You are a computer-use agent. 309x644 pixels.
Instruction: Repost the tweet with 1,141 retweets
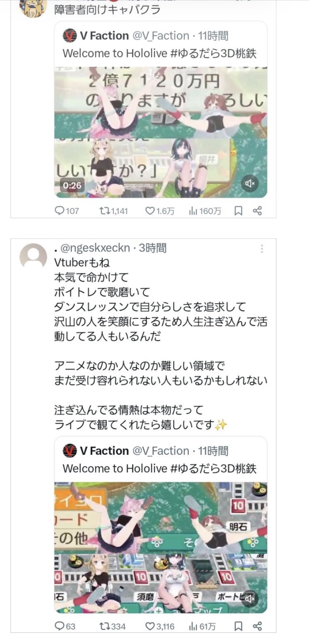coord(113,211)
